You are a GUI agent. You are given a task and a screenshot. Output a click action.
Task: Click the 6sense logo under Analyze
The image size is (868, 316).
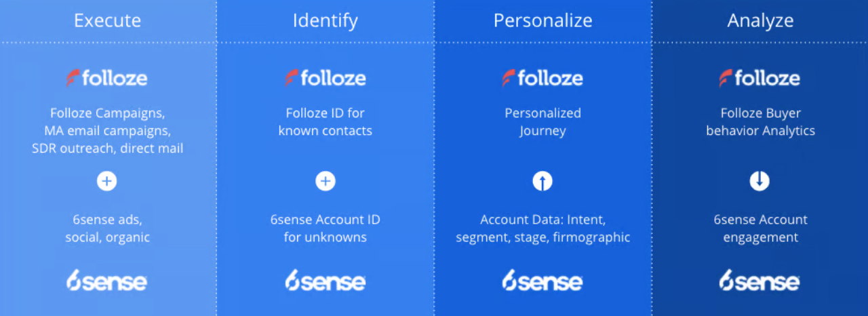pyautogui.click(x=759, y=280)
